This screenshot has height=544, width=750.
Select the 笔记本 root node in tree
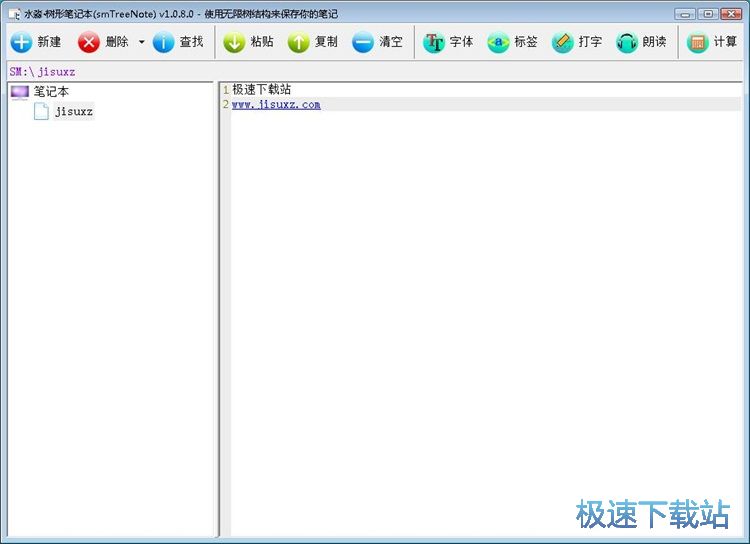(x=51, y=91)
